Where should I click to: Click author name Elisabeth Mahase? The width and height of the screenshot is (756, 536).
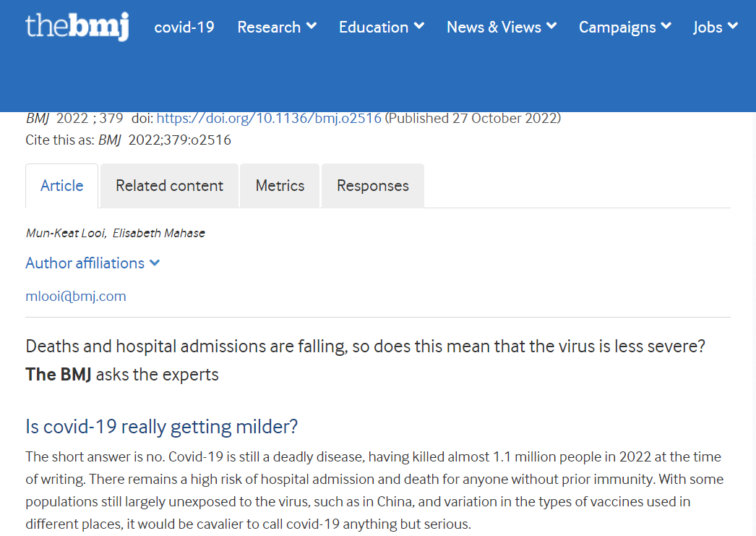pos(159,233)
